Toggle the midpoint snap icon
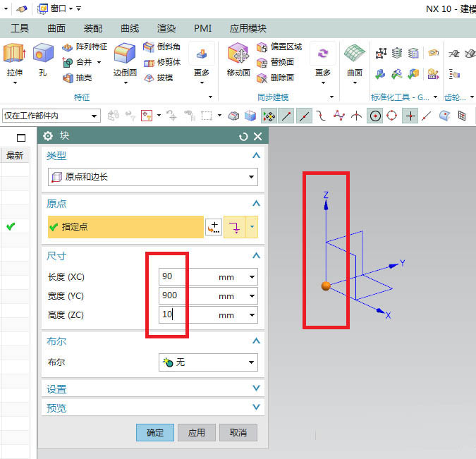The image size is (476, 459). click(x=304, y=116)
